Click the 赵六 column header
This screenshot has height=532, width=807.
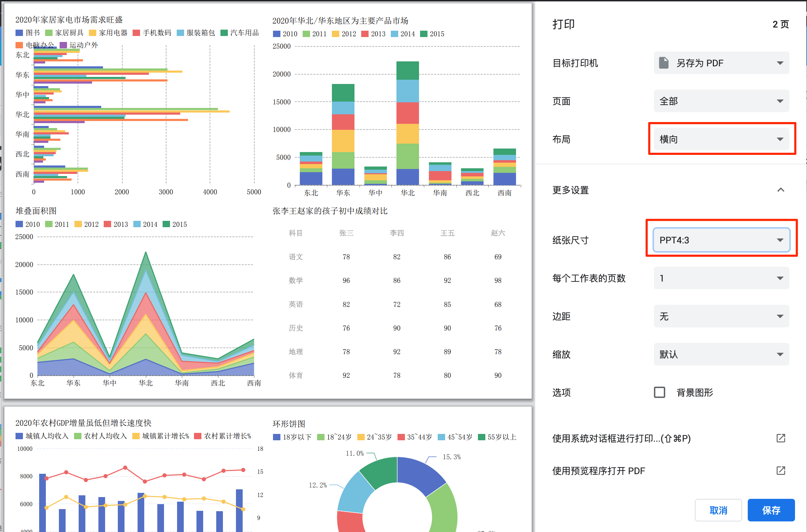click(498, 233)
